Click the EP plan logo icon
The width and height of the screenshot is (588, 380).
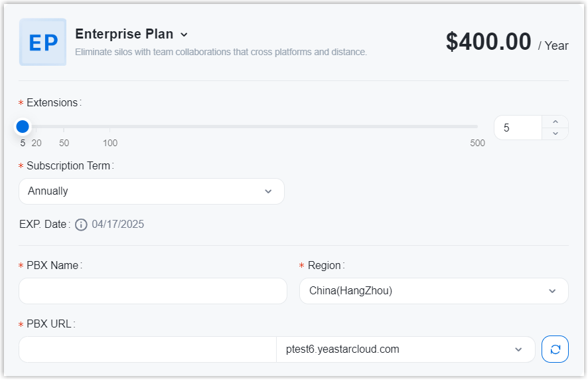point(43,42)
